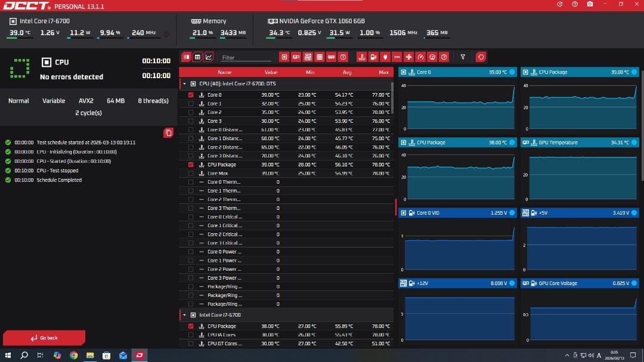Click the power plug filter icon

click(385, 57)
